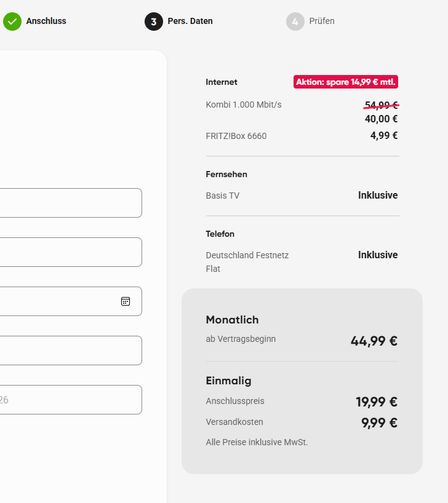Click the red 'Aktion: spare 14,99 € mtl.' badge
The image size is (448, 503).
click(x=346, y=82)
